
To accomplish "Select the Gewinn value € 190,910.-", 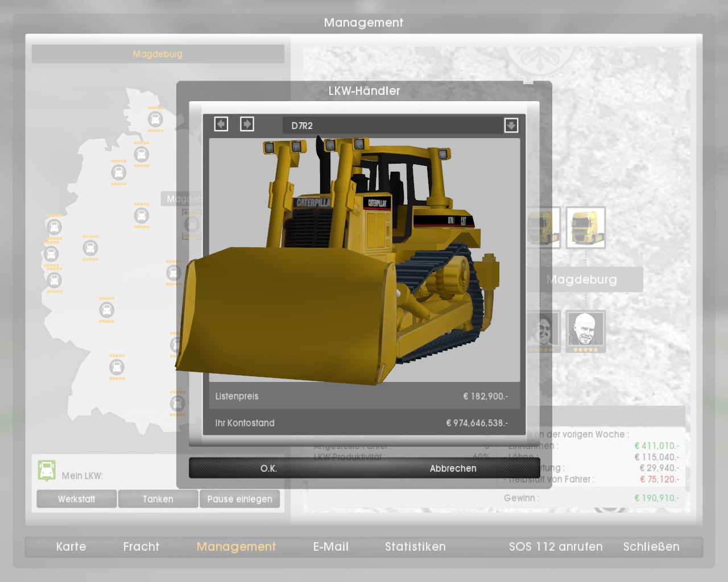I will [x=656, y=498].
